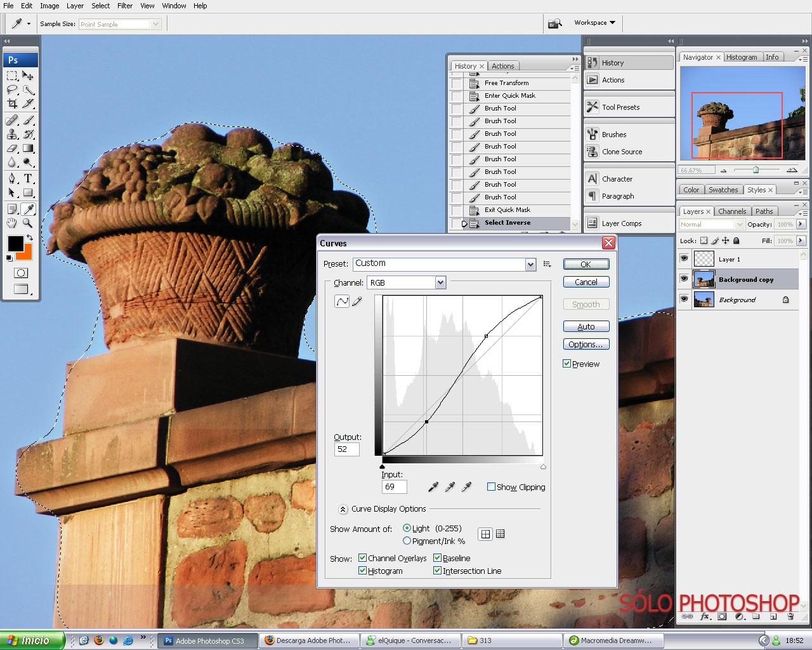Pick the black point eyedropper in Curves
The height and width of the screenshot is (650, 812).
pos(433,487)
